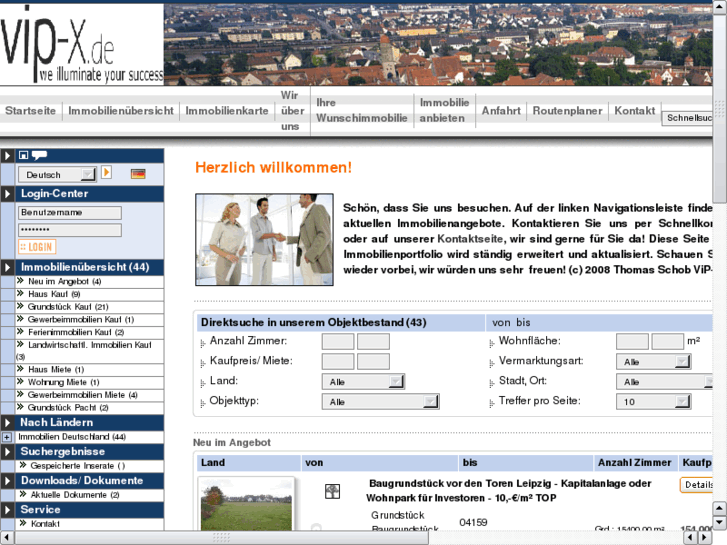Open the Land dropdown in search form
The image size is (727, 545).
[363, 381]
